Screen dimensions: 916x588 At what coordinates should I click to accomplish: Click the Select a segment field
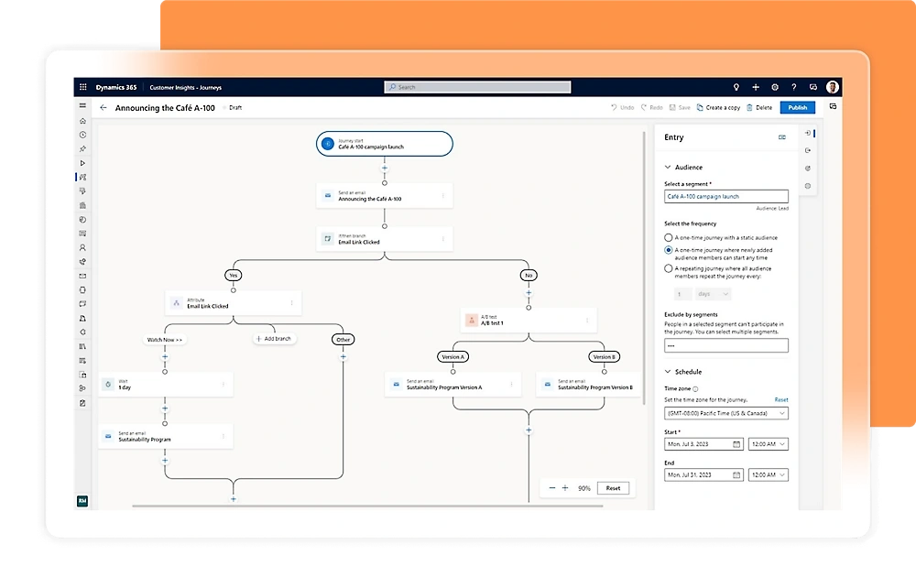click(x=726, y=196)
